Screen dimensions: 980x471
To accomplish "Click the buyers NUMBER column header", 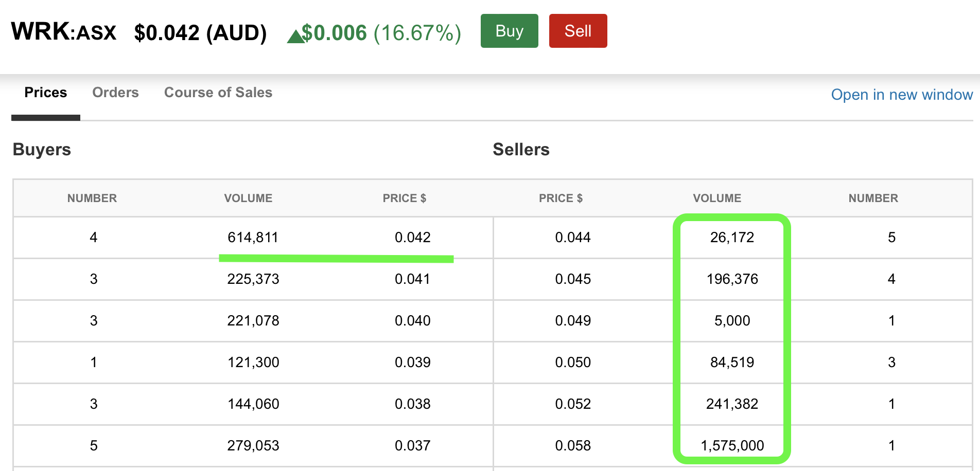I will coord(92,198).
